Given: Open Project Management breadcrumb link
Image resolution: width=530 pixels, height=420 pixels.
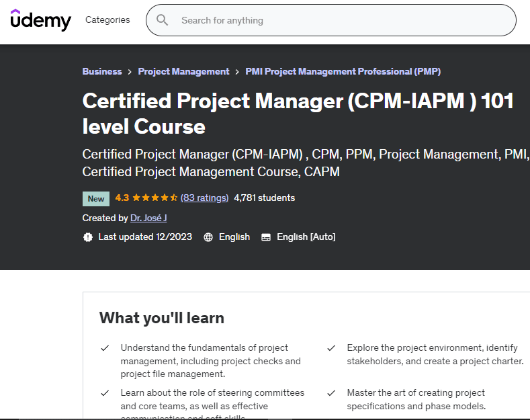Looking at the screenshot, I should [183, 71].
